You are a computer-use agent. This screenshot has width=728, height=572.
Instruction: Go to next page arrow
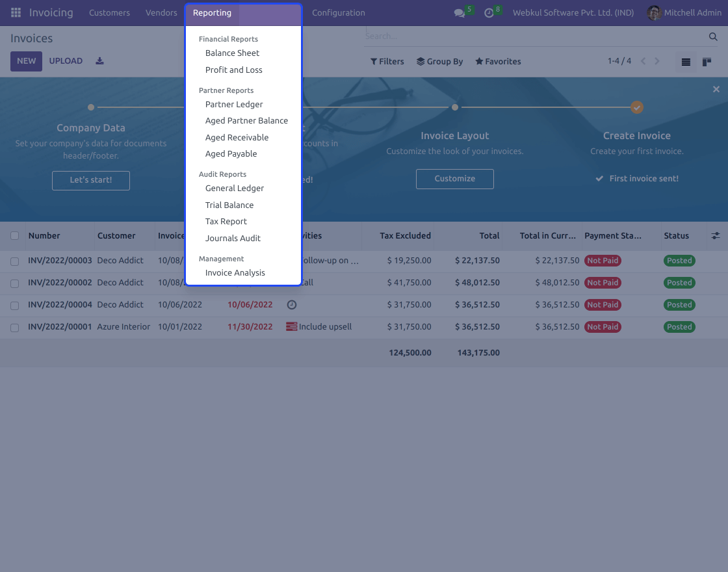pos(657,61)
